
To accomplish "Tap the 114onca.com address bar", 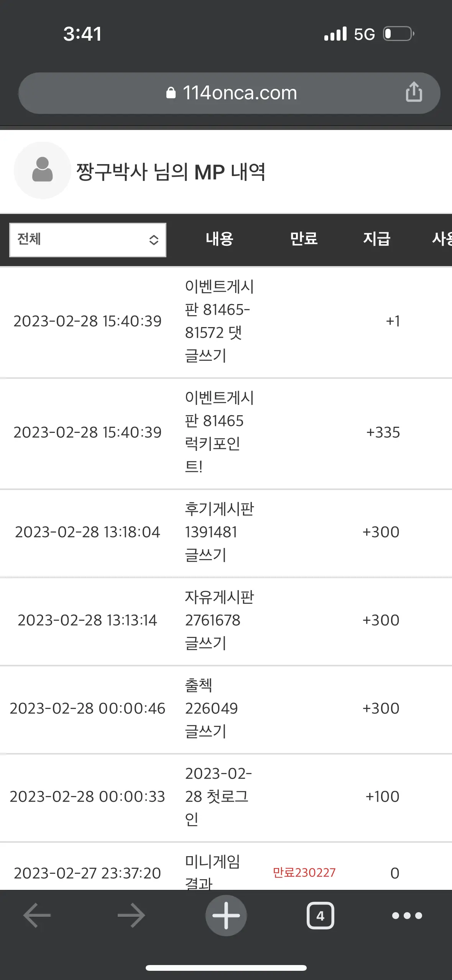I will click(229, 93).
